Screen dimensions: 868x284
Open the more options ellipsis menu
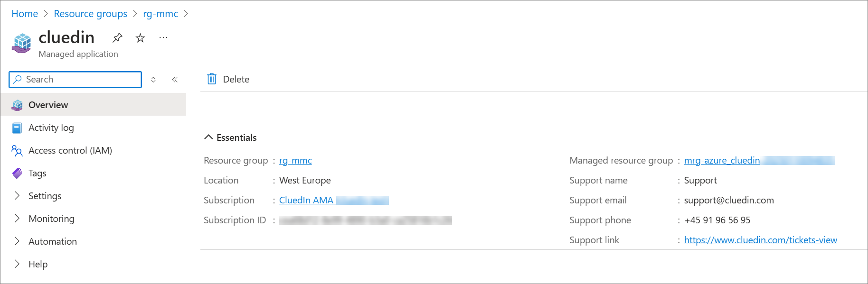163,37
